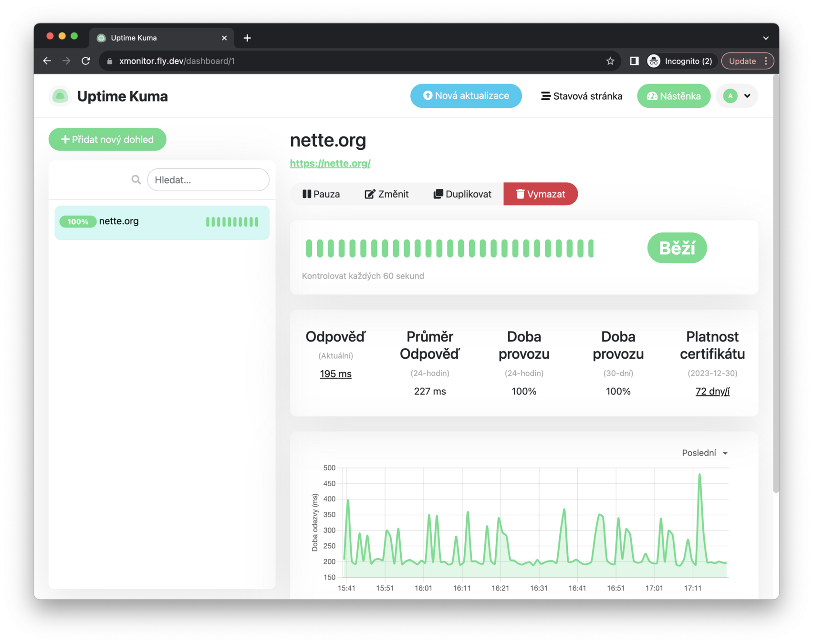813x644 pixels.
Task: Bookmark this page with star icon
Action: pyautogui.click(x=610, y=61)
